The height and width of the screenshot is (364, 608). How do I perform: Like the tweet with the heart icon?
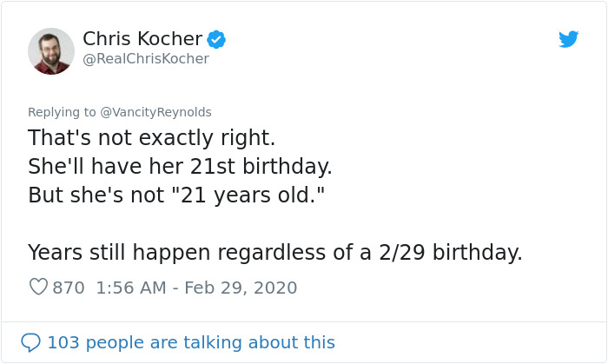point(38,287)
